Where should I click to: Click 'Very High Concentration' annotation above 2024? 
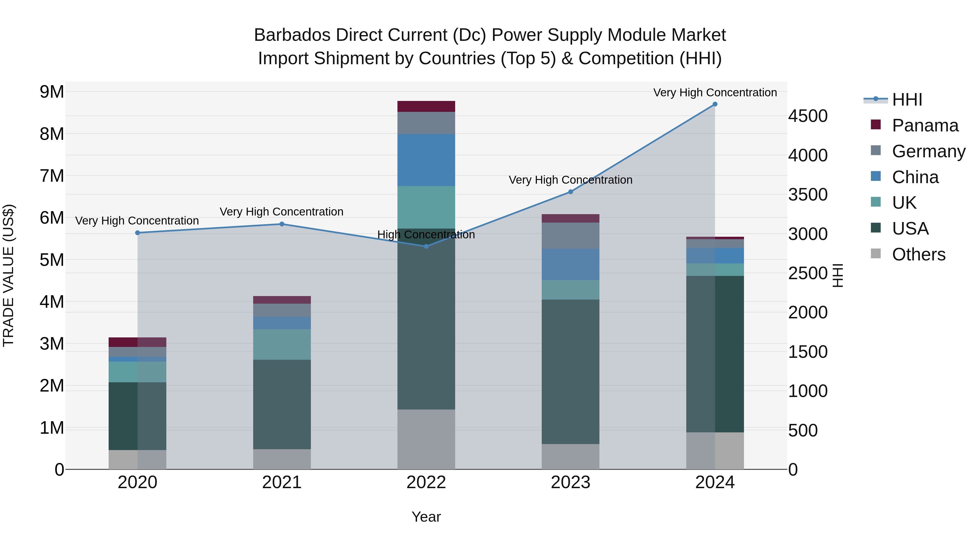coord(715,93)
